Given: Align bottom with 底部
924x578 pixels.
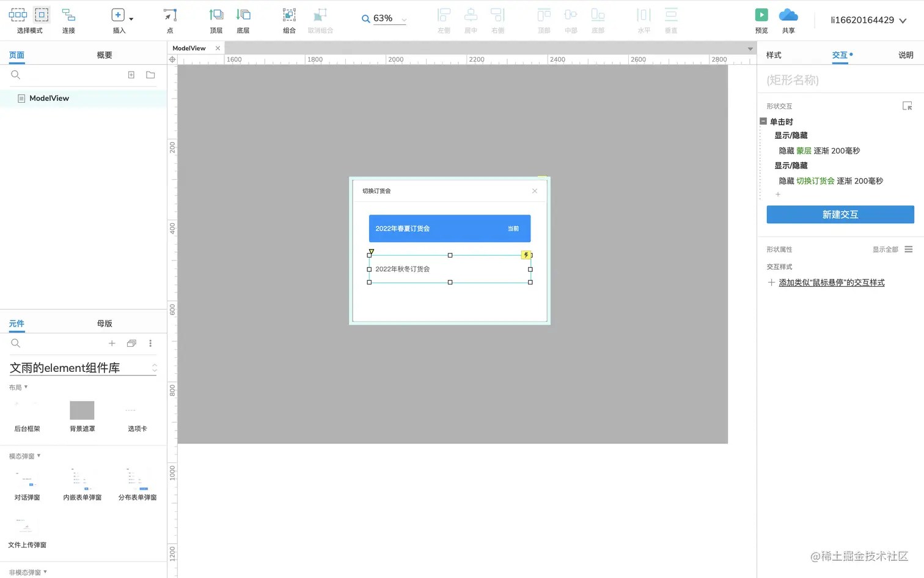Looking at the screenshot, I should 598,20.
